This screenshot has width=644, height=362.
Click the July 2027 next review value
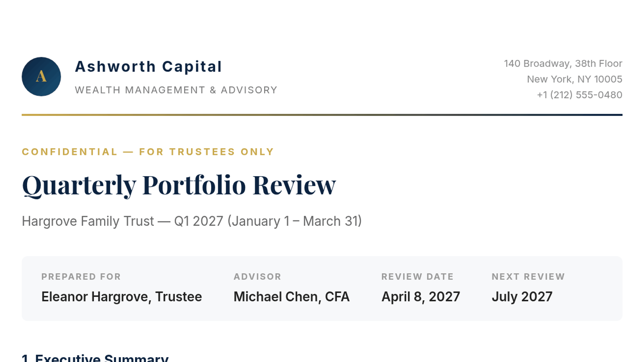tap(522, 297)
